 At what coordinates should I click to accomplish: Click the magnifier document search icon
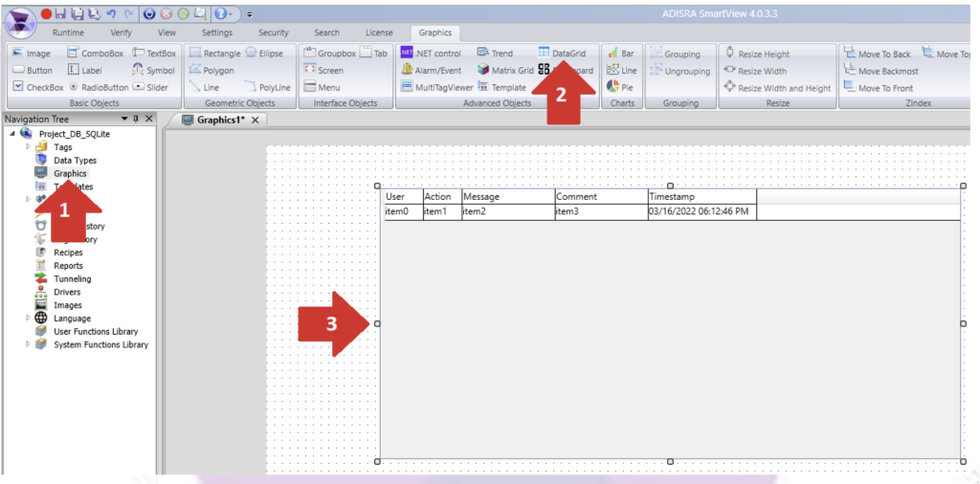pos(201,13)
